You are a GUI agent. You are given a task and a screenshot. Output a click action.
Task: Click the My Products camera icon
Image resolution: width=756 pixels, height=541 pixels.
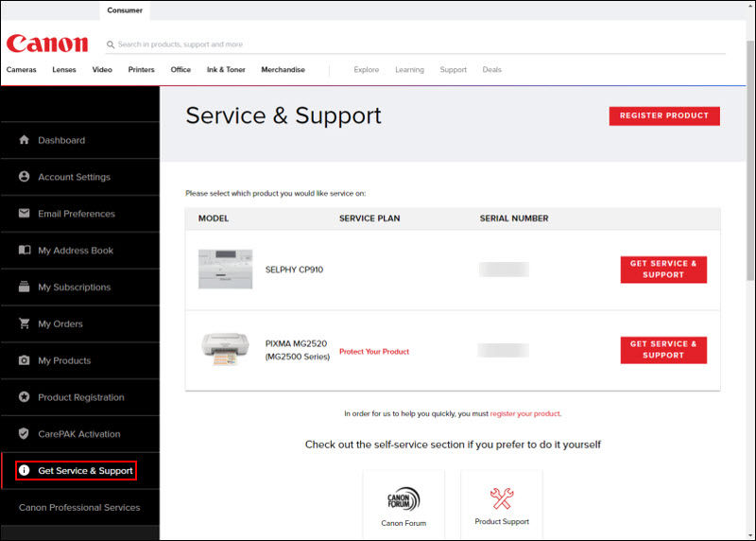pos(25,360)
